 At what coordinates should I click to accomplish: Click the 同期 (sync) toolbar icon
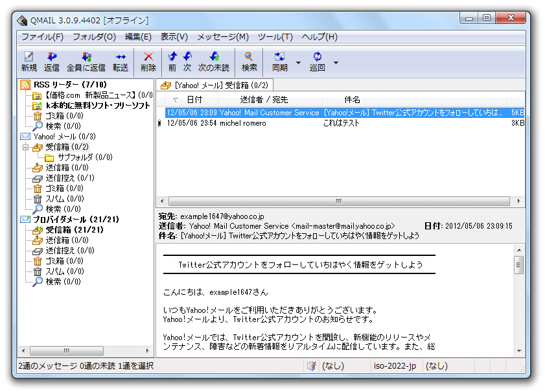[279, 56]
